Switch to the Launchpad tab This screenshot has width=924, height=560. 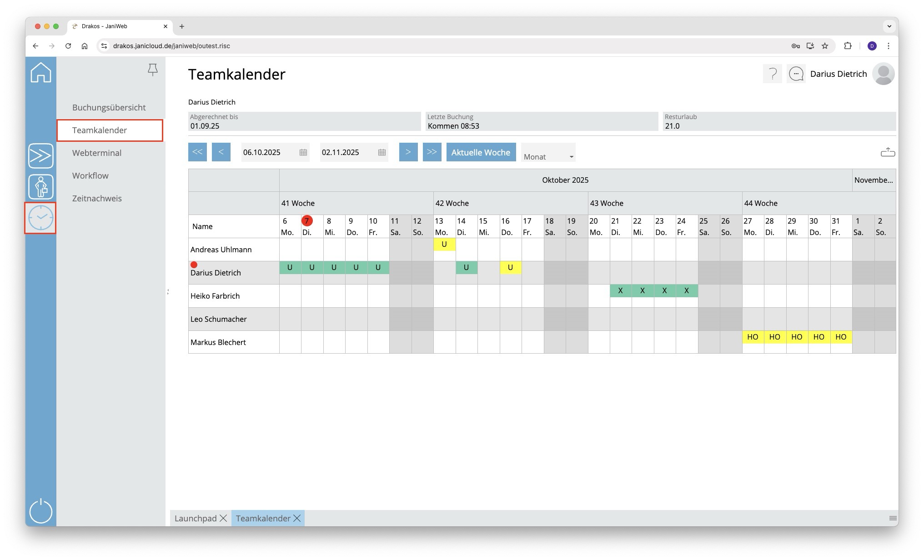click(196, 518)
